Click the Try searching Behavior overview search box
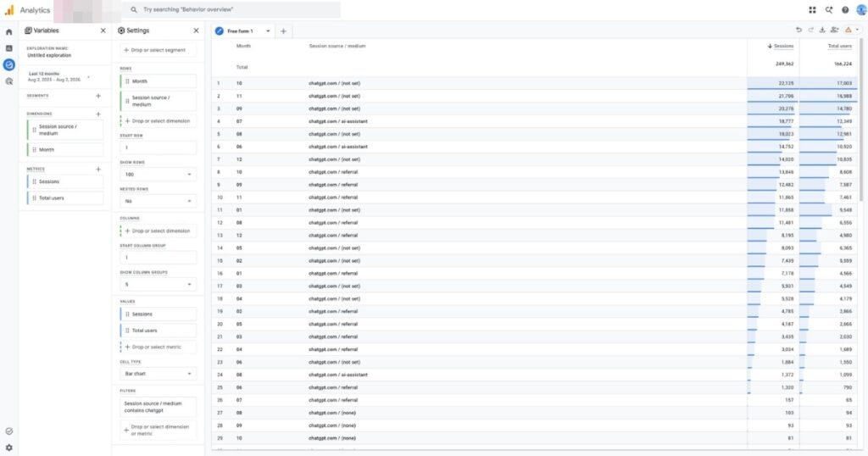This screenshot has height=456, width=868. pyautogui.click(x=232, y=9)
